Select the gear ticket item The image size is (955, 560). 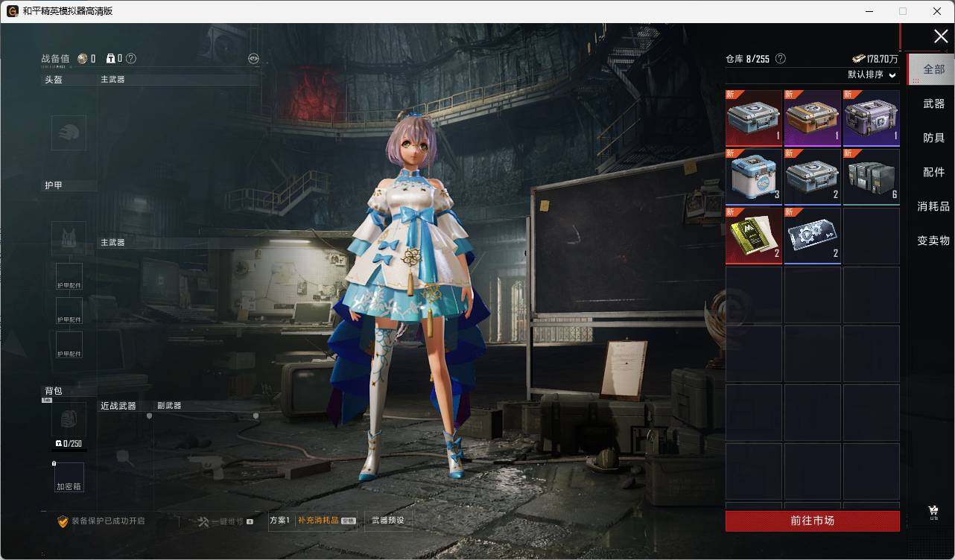(812, 235)
